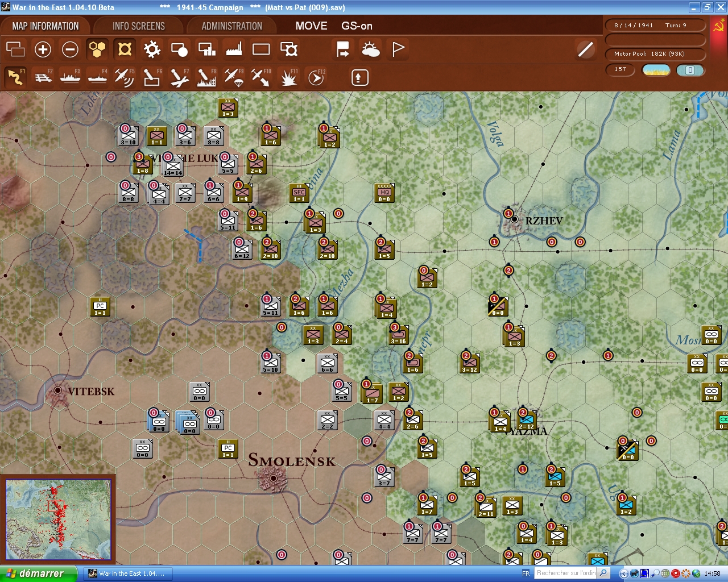The height and width of the screenshot is (582, 728).
Task: Click the War in the East taskbar button
Action: [127, 573]
